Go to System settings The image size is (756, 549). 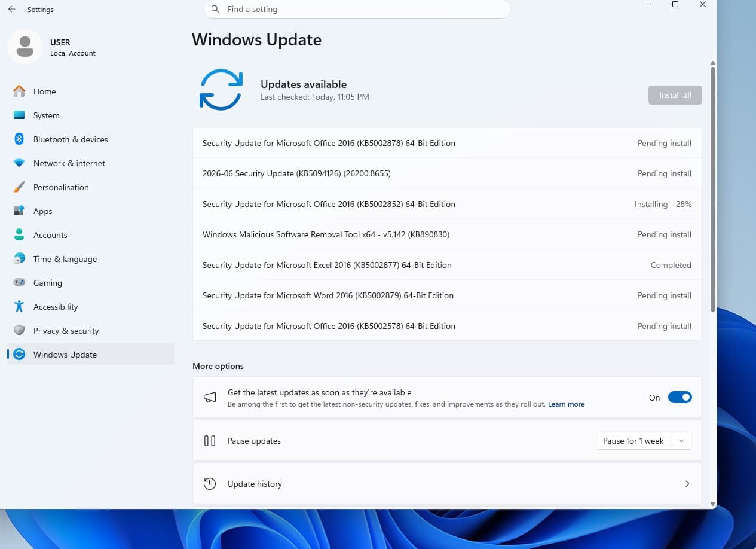[x=91, y=115]
